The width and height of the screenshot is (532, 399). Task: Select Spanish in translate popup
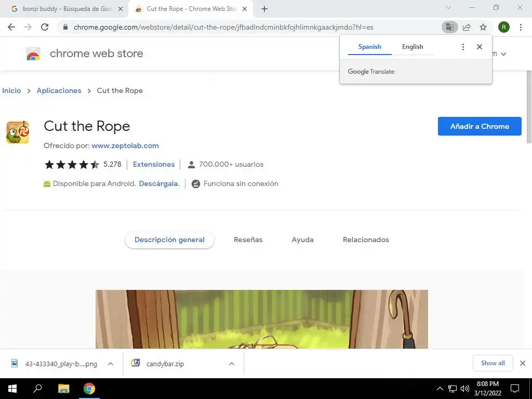point(369,47)
